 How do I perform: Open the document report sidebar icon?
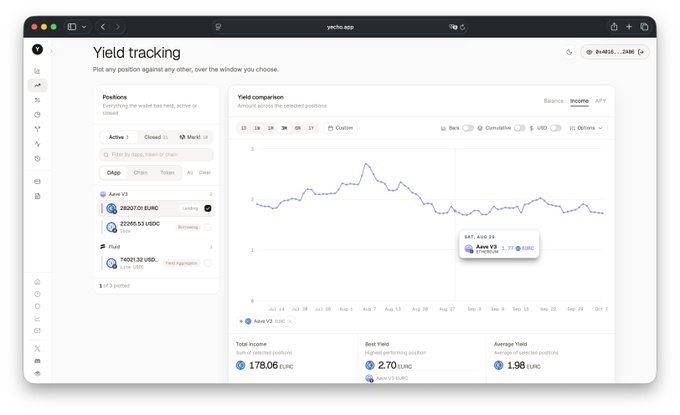click(x=37, y=196)
